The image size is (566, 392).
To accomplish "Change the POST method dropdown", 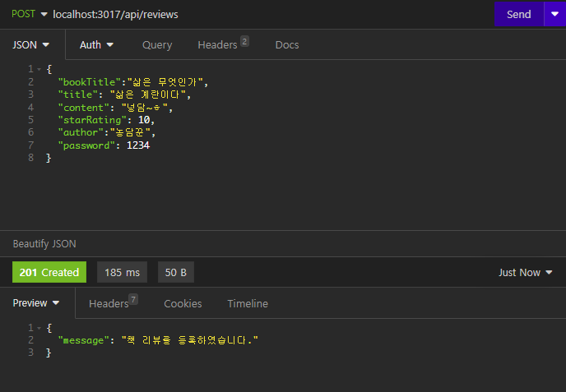I will (x=30, y=14).
